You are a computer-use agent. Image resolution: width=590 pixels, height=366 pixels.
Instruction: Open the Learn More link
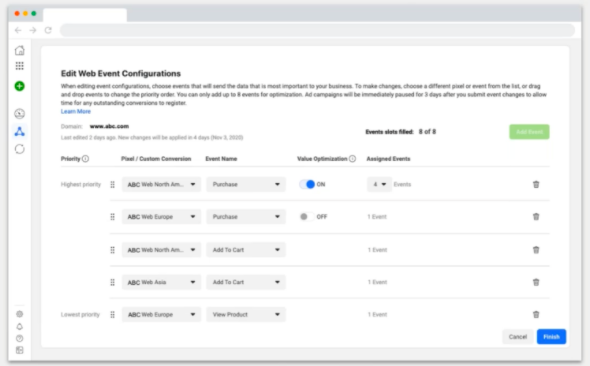click(76, 111)
